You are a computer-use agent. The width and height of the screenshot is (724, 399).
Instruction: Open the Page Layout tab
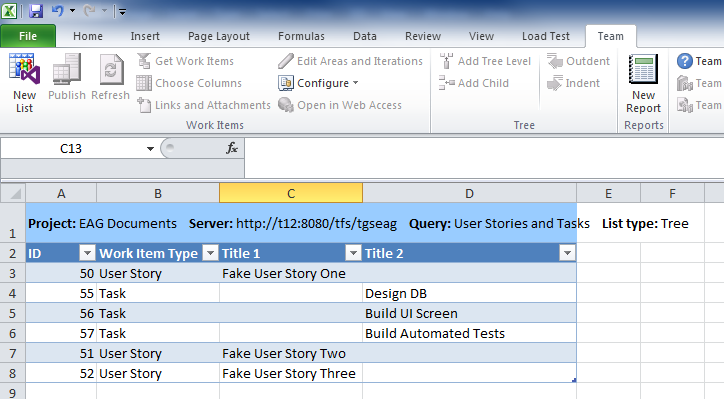(x=219, y=36)
